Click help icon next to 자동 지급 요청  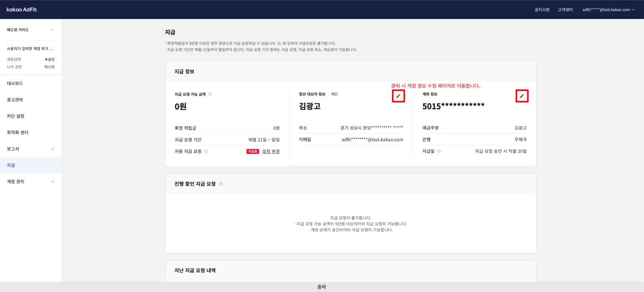point(206,152)
